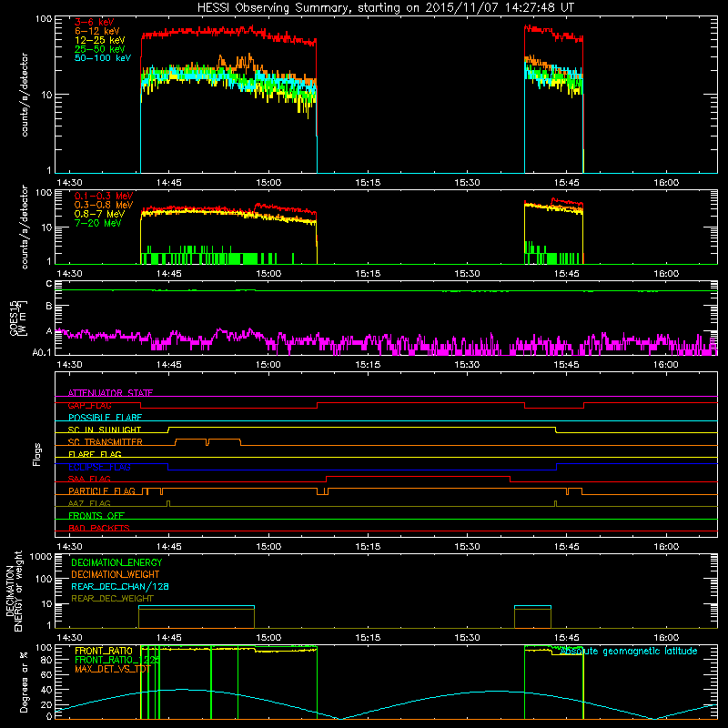Select the FRONT_RATIO legend label
Screen dimensions: 728x728
pos(104,651)
